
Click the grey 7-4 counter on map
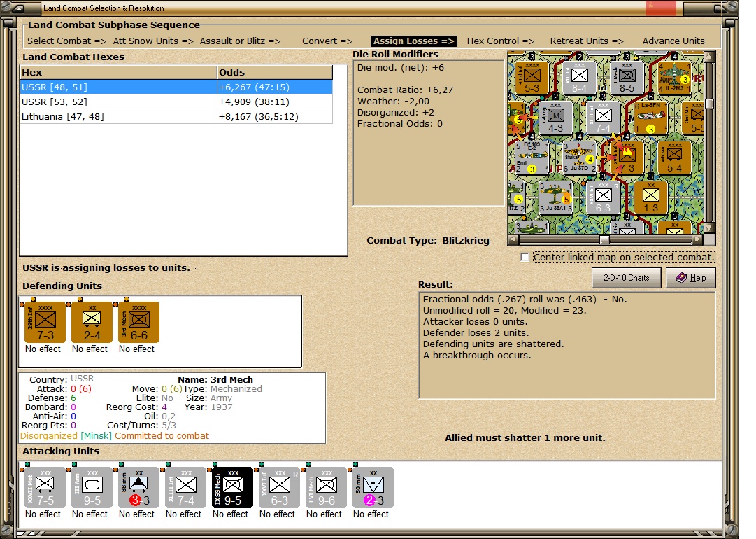coord(603,118)
